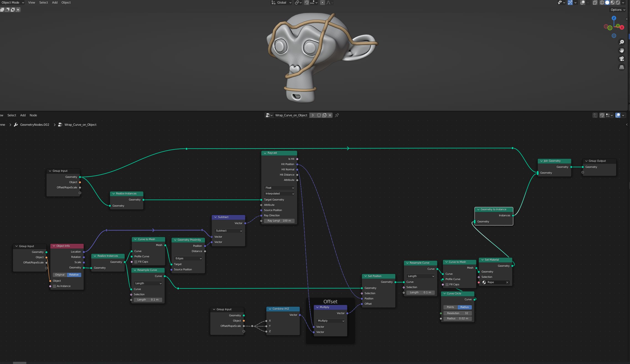Click the Ray Length 100 m slider field
Image resolution: width=630 pixels, height=364 pixels.
[279, 221]
